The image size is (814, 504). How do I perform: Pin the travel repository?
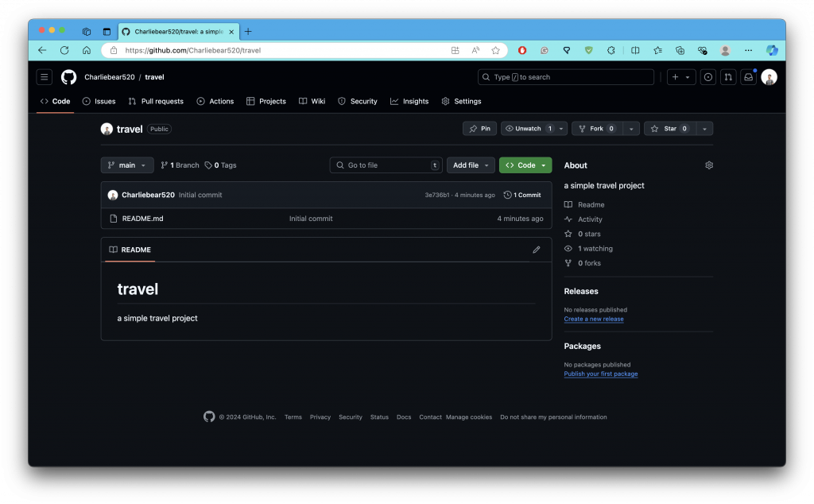[x=479, y=129]
